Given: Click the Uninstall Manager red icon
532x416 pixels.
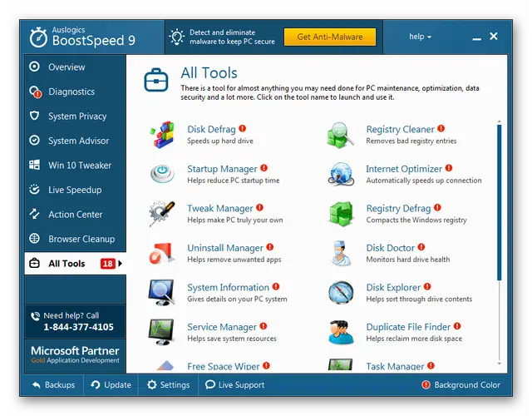Looking at the screenshot, I should [162, 253].
